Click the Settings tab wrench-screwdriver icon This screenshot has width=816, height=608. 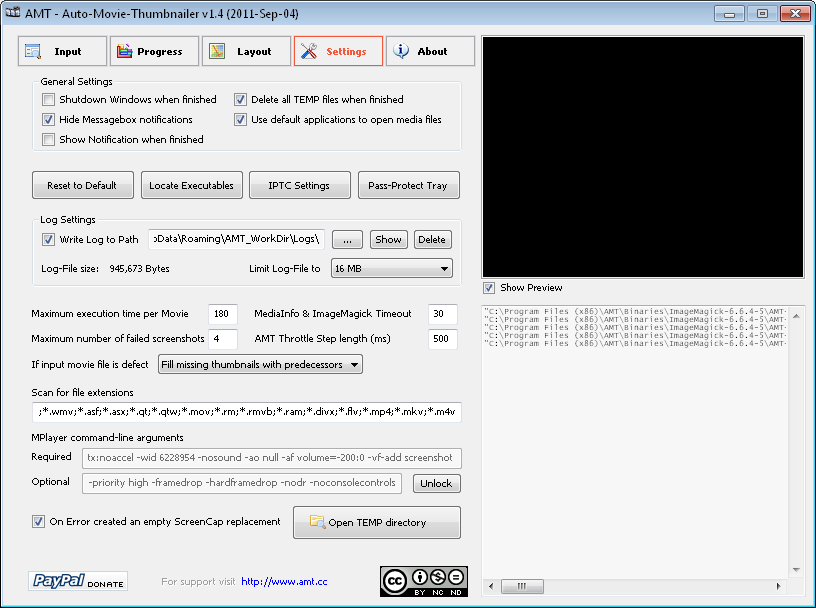(x=309, y=51)
